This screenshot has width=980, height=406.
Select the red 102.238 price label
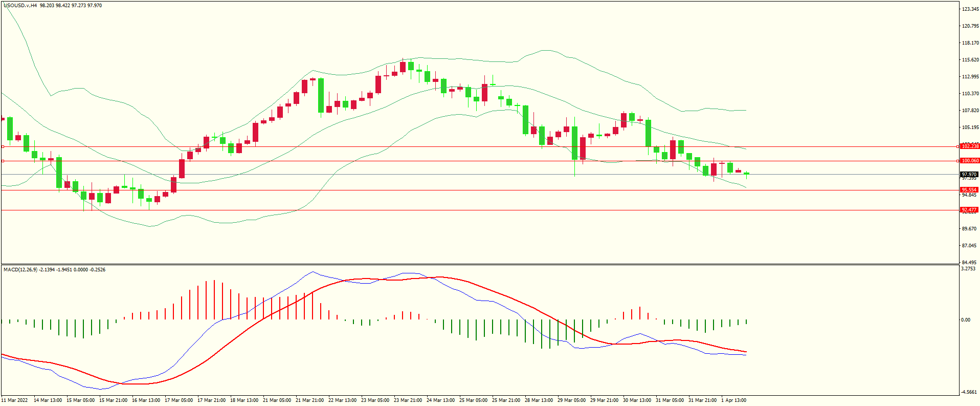coord(969,146)
